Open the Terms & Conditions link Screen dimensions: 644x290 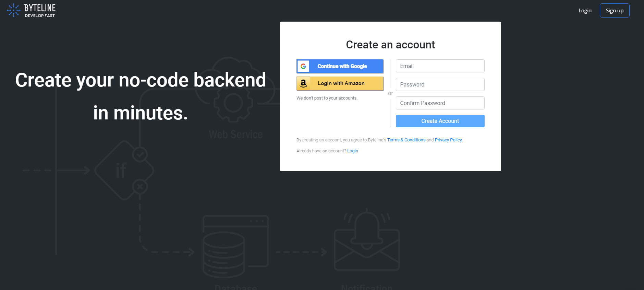click(406, 140)
